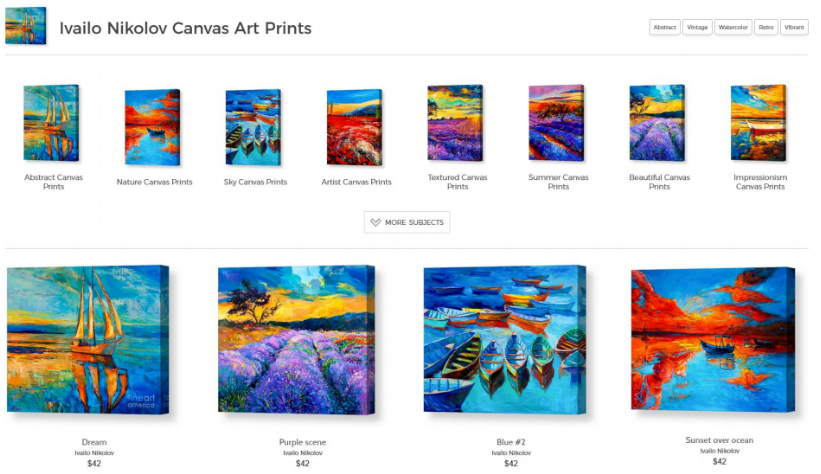Click Ivailo Nikolov artist name under Dream
The width and height of the screenshot is (821, 474).
(x=94, y=453)
